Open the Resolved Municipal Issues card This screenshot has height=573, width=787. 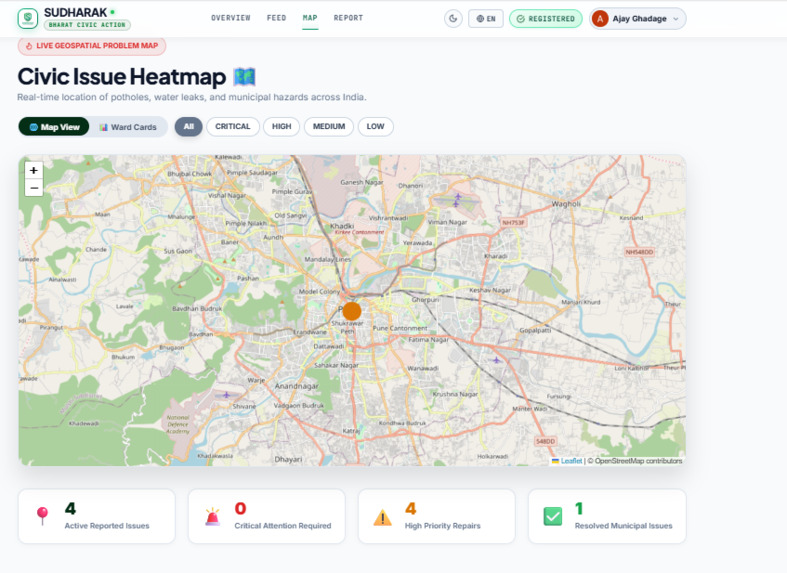coord(607,516)
